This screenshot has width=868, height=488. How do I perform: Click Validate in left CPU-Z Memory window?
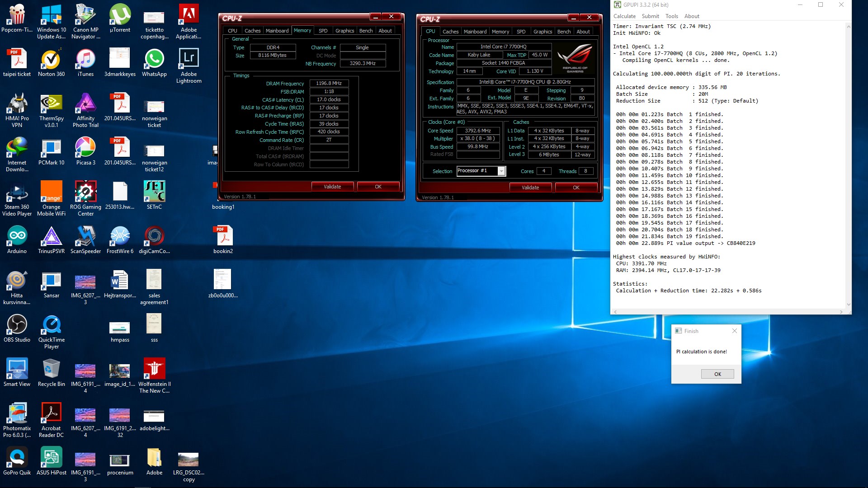332,187
